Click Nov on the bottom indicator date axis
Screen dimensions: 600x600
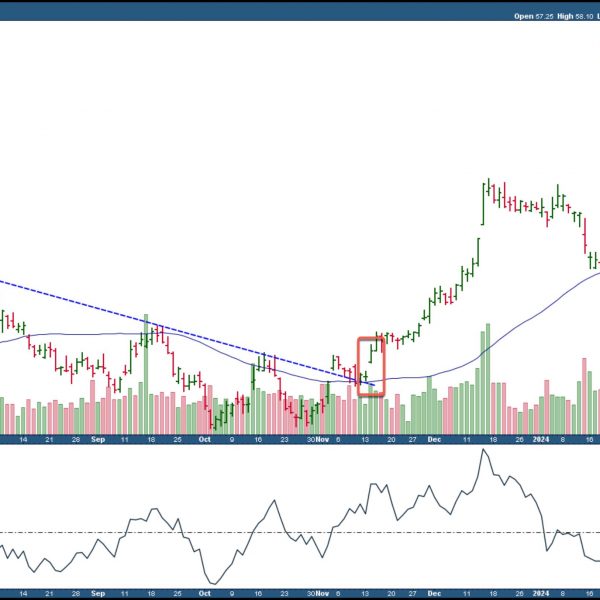coord(322,593)
